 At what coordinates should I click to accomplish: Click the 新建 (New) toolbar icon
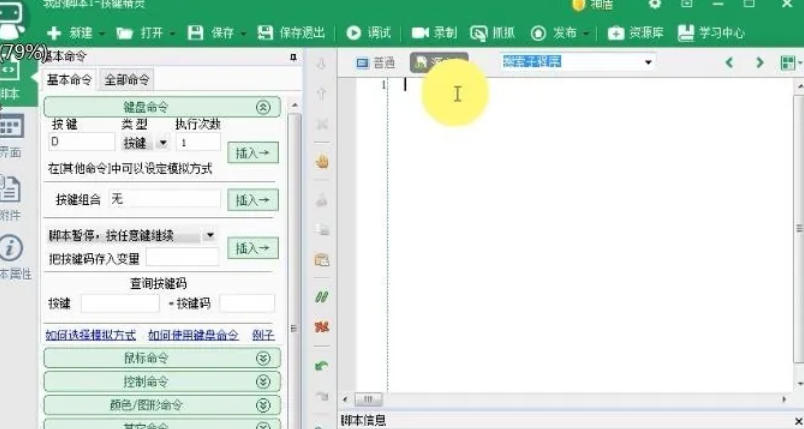tap(54, 33)
